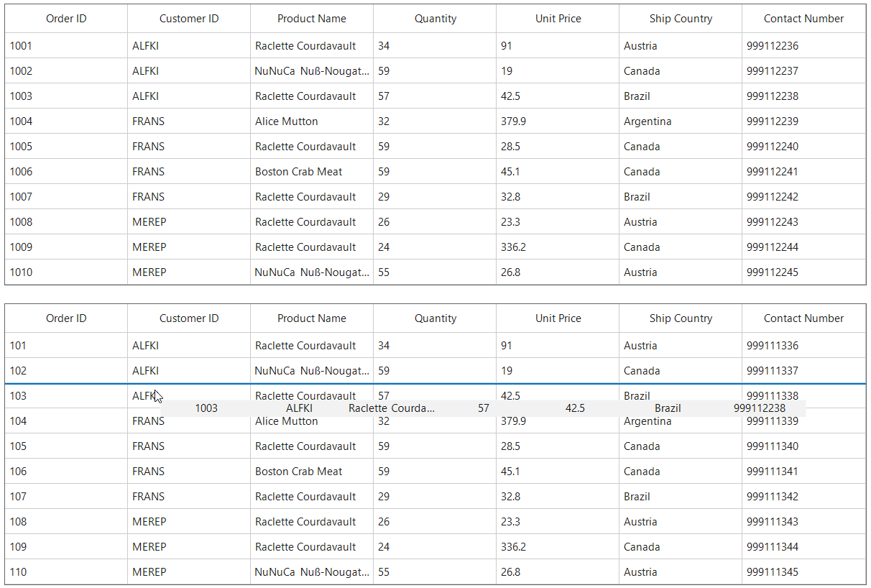
Task: Sort the top grid by Customer ID
Action: pyautogui.click(x=188, y=19)
